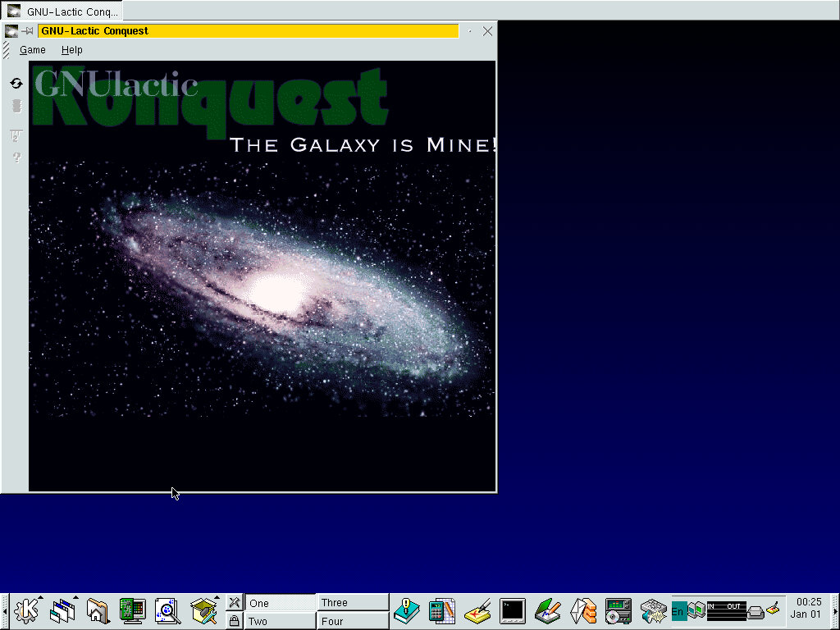
Task: Open the CD player icon in the panel
Action: pyautogui.click(x=618, y=610)
